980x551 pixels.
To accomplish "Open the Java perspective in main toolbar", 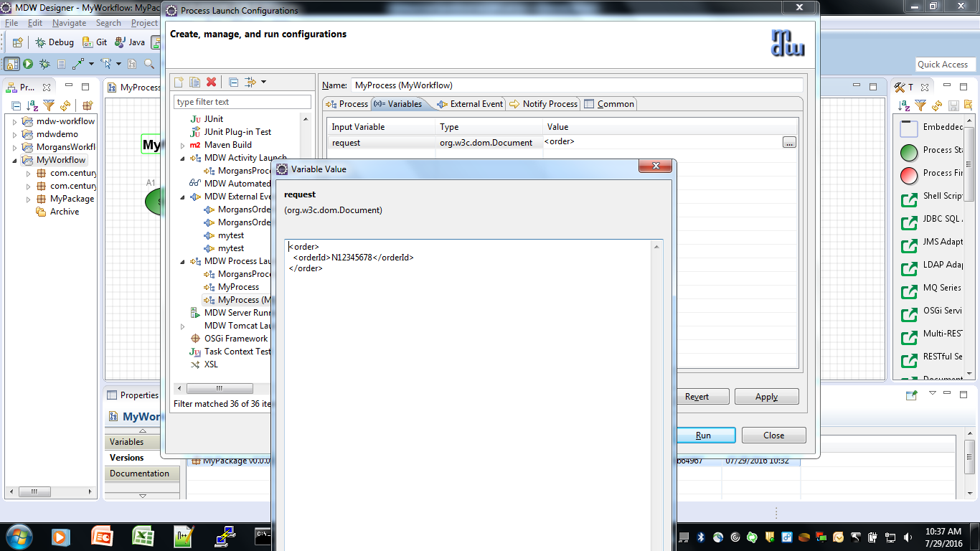I will coord(130,42).
